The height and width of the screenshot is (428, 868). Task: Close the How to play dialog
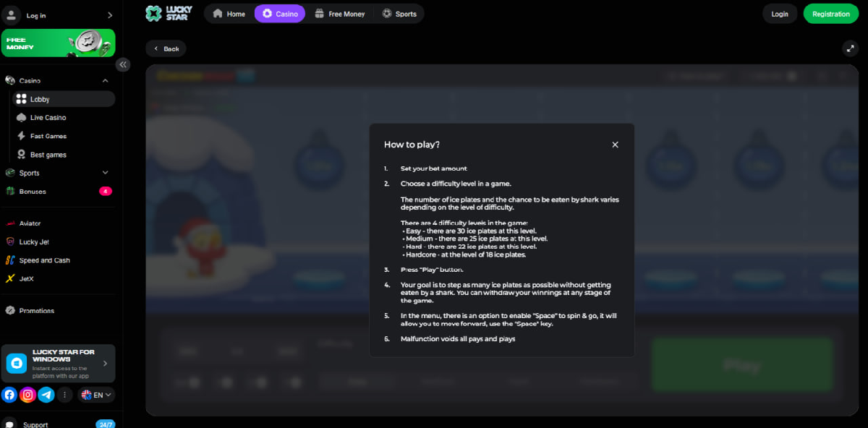615,144
